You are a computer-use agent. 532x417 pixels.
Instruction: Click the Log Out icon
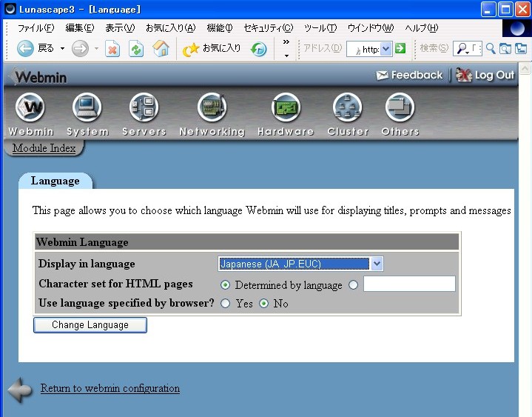coord(464,75)
